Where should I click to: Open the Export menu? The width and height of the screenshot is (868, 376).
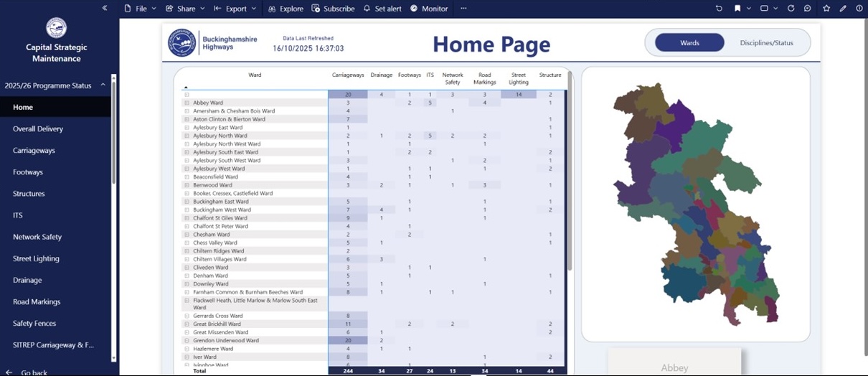pos(235,9)
